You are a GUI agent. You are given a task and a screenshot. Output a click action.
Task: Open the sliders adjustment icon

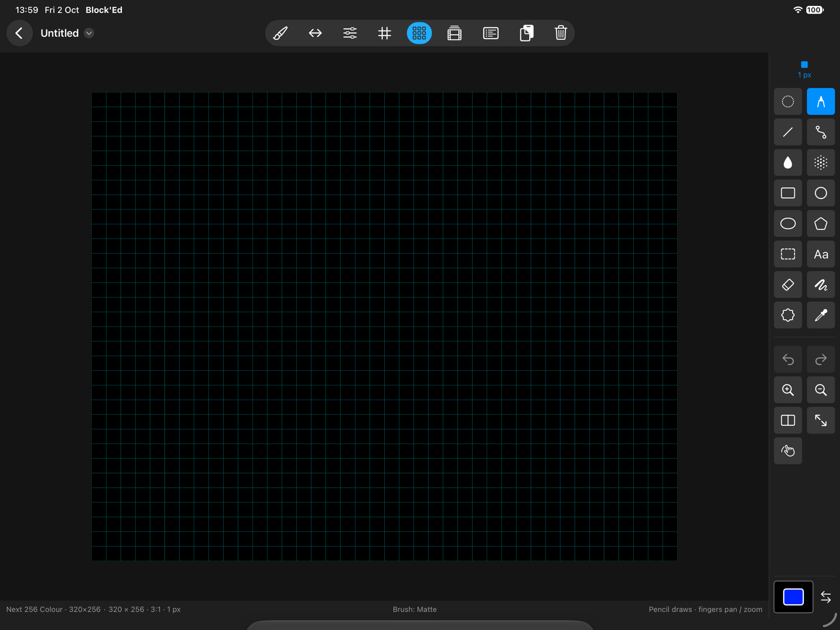point(350,33)
